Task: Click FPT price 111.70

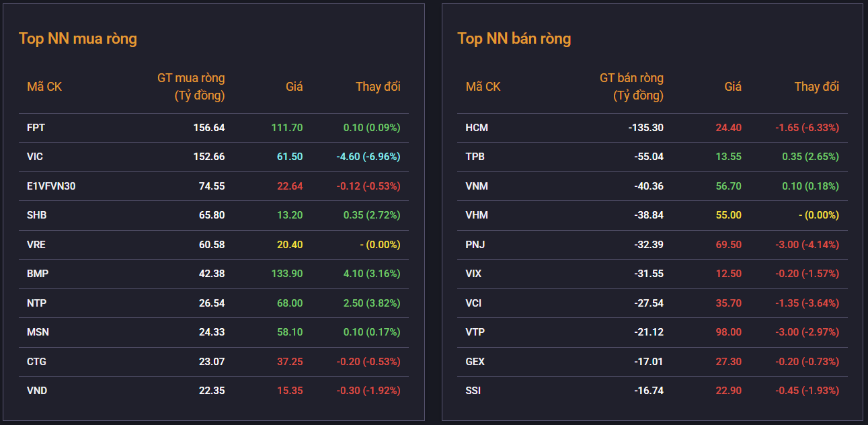Action: pos(287,127)
